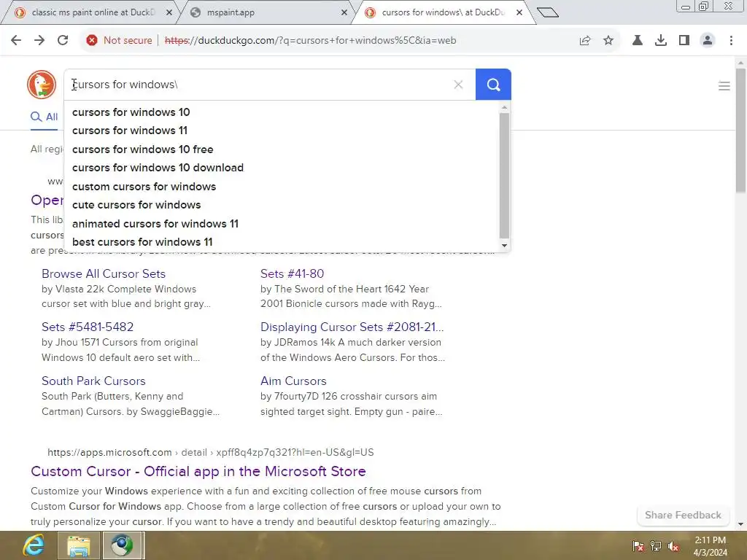Click the browser forward arrow

click(x=39, y=40)
